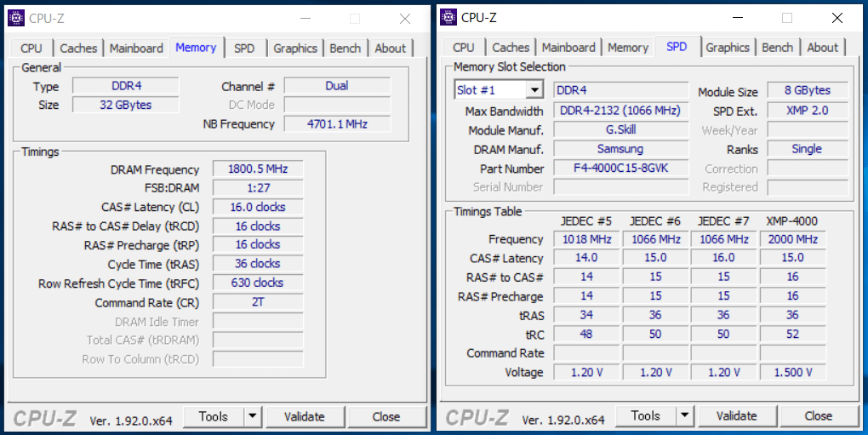868x435 pixels.
Task: Minimize the right CPU-Z window
Action: 738,18
